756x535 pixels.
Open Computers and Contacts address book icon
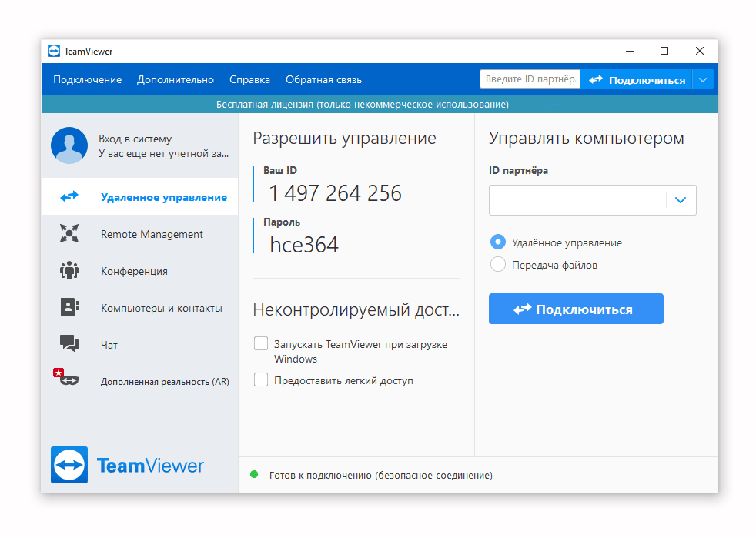tap(69, 308)
